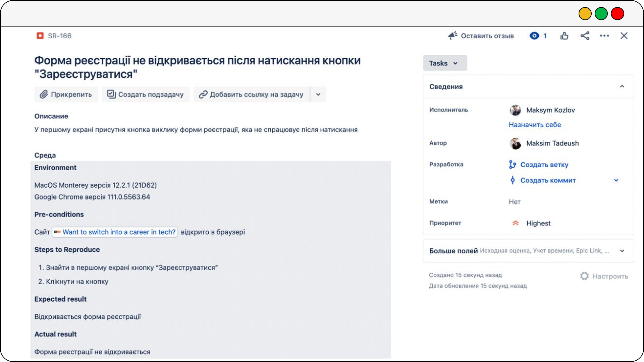Image resolution: width=644 pixels, height=362 pixels.
Task: Click the Среда field heading
Action: click(45, 155)
